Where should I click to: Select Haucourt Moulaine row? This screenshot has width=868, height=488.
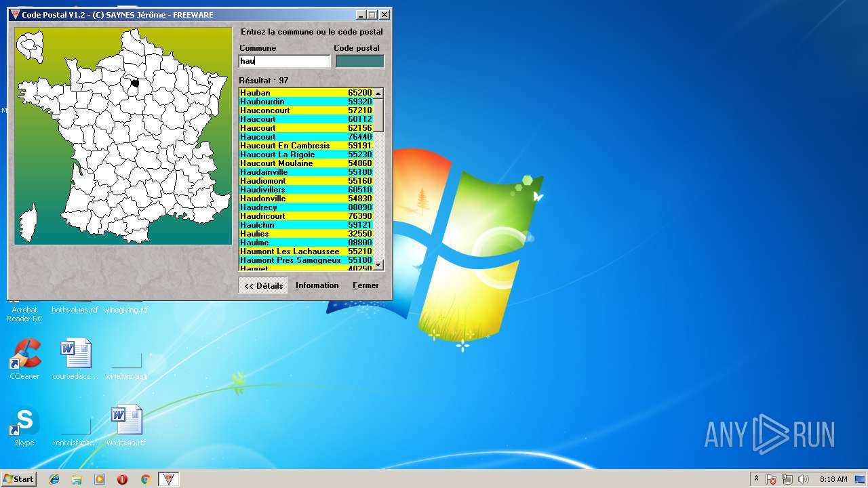click(306, 163)
